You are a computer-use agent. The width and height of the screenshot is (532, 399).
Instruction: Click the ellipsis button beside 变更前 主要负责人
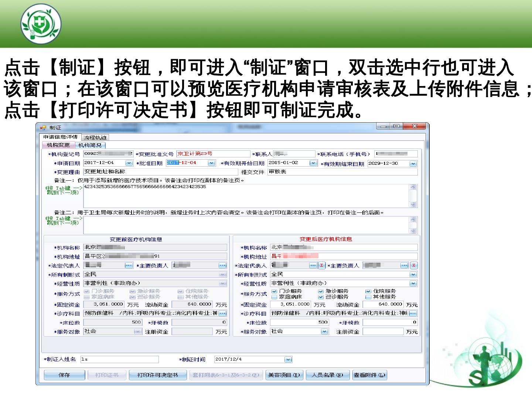[222, 266]
